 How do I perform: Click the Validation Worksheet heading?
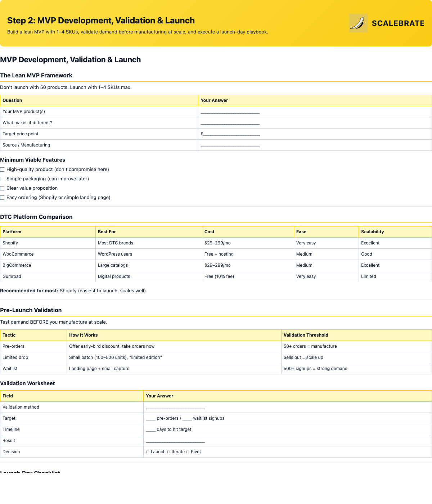tap(27, 383)
